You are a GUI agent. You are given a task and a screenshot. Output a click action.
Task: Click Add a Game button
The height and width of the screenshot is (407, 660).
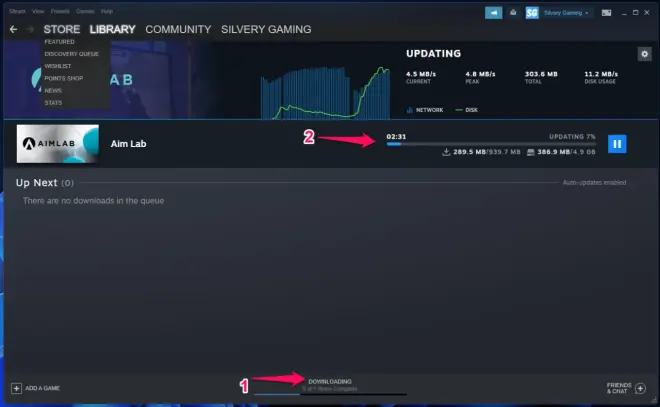point(35,388)
